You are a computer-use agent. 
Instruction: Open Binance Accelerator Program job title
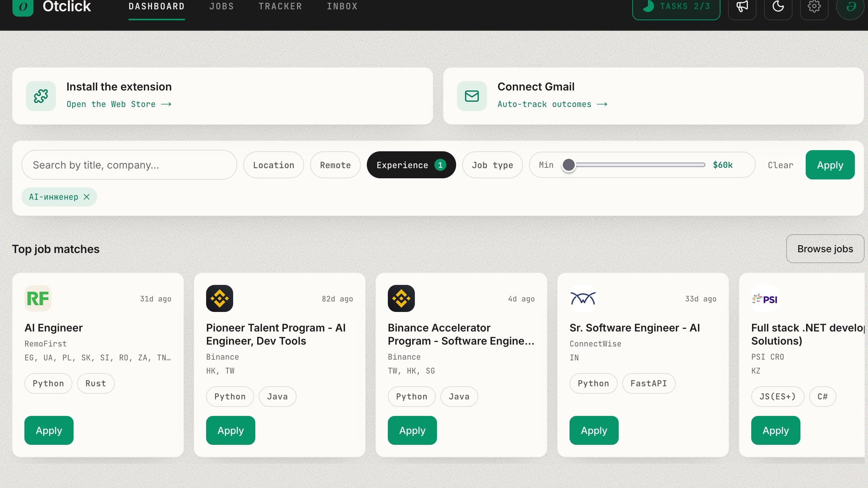coord(461,334)
